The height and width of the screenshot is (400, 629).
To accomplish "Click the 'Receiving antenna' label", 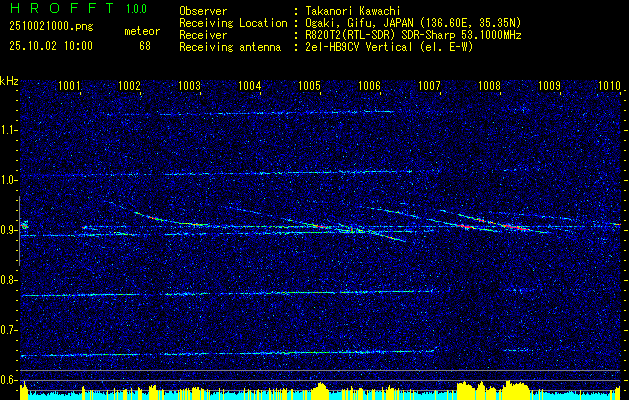I will coord(230,47).
